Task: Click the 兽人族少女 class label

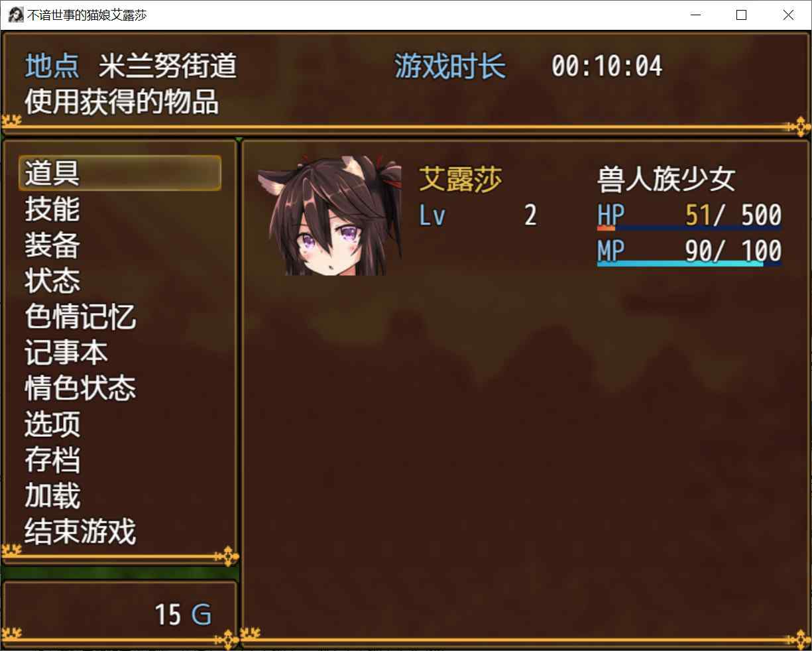Action: click(x=666, y=180)
